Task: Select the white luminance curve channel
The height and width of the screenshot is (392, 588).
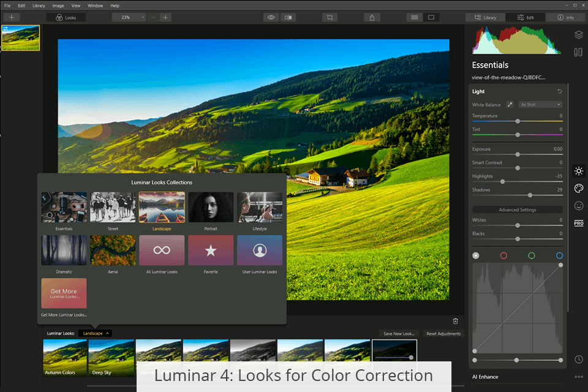Action: click(x=475, y=255)
